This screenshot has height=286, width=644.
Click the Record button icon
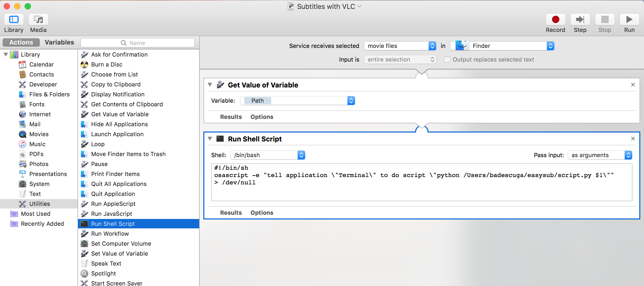click(555, 20)
